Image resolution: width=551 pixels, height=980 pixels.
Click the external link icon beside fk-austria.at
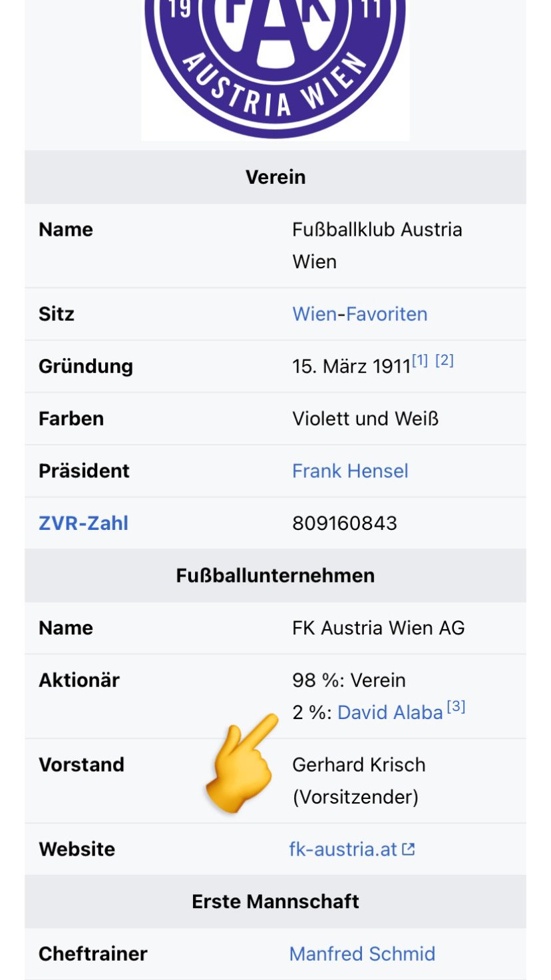click(409, 850)
